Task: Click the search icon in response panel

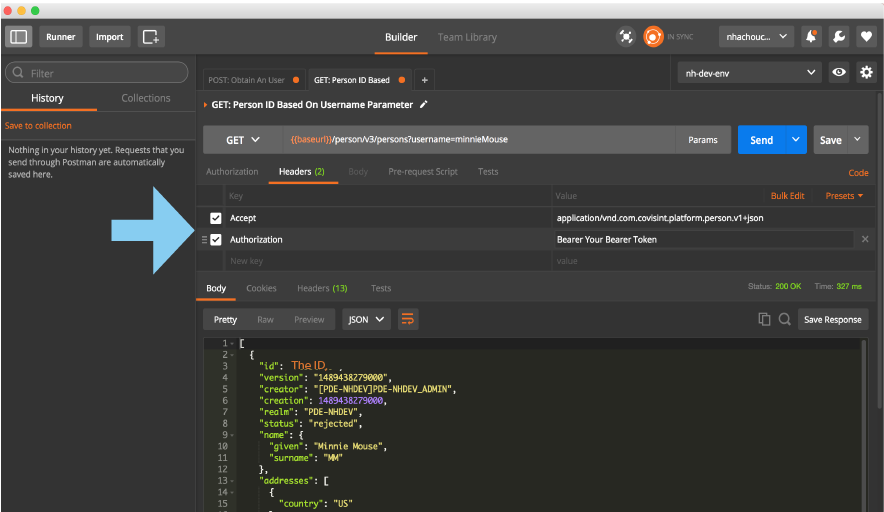Action: pos(785,319)
